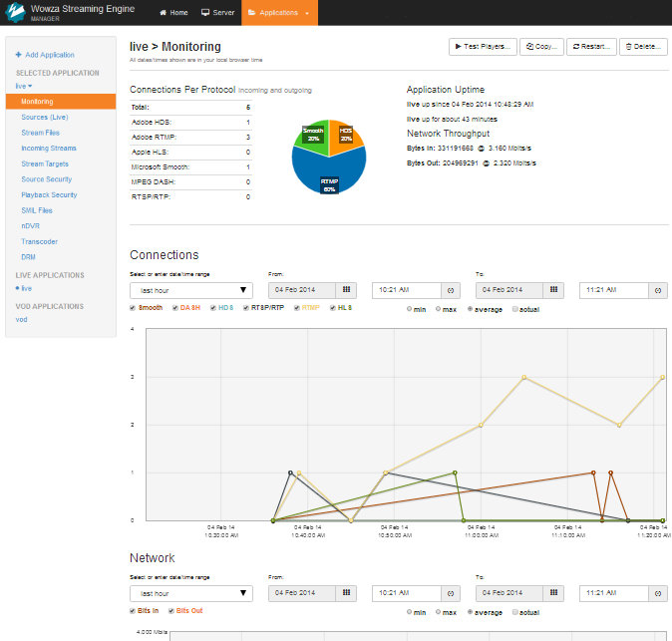Select the max radio in Connections
This screenshot has width=672, height=641.
click(438, 309)
